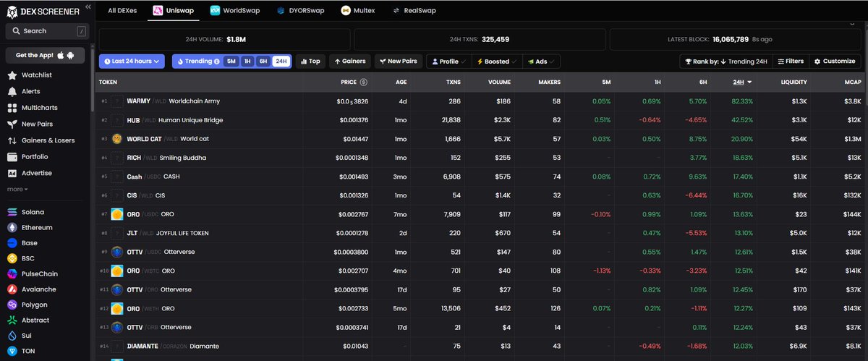Sort by AGE column header

click(401, 82)
